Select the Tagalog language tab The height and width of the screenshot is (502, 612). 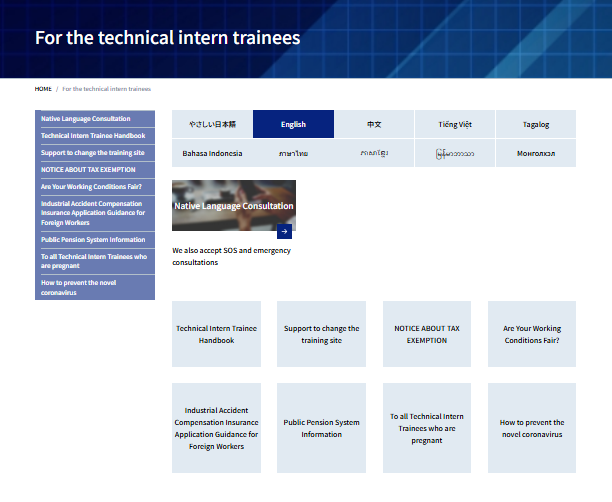[536, 125]
